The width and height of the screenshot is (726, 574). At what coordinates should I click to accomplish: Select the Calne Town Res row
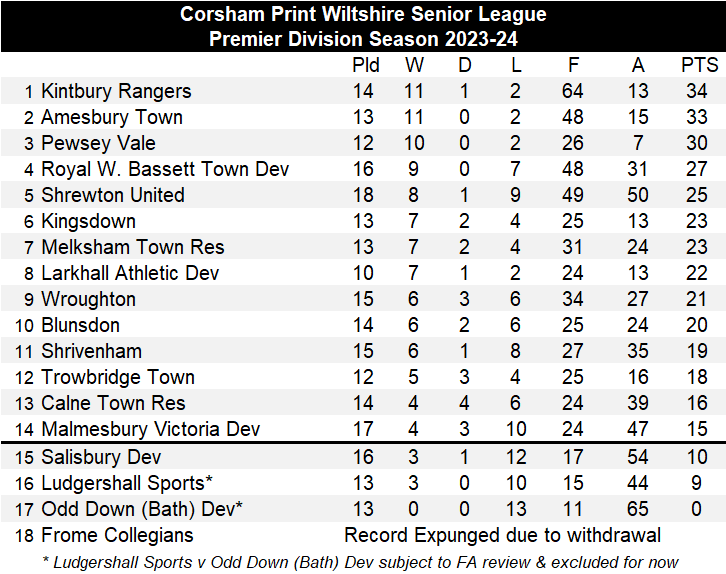point(113,403)
